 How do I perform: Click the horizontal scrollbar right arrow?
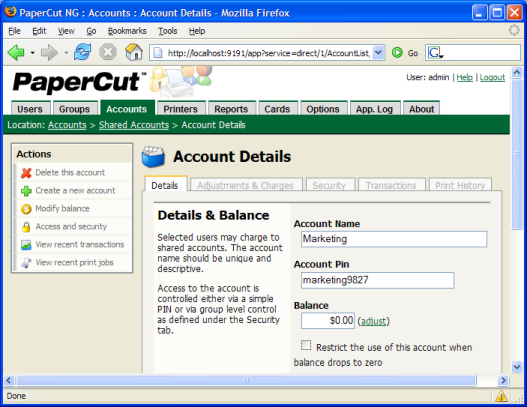(x=503, y=380)
